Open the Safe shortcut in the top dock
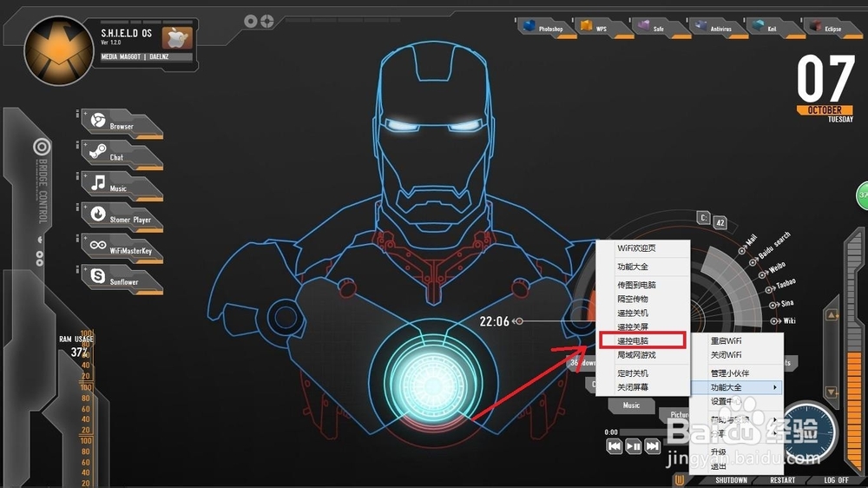The width and height of the screenshot is (868, 488). (x=660, y=28)
